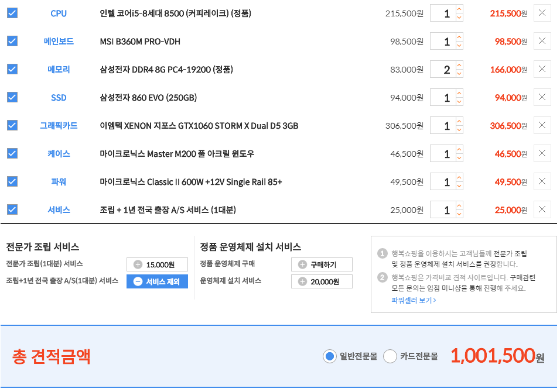
Task: Click the 메모리 quantity field showing 2
Action: [x=443, y=69]
